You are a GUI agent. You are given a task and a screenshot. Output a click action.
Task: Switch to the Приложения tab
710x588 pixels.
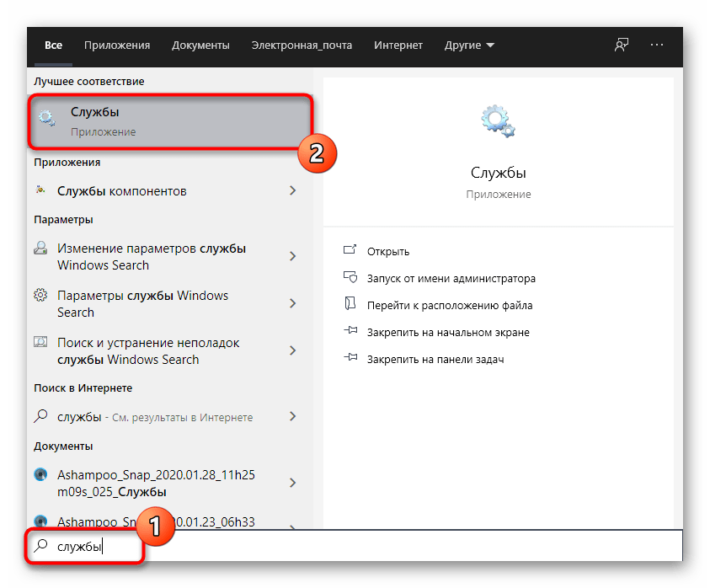(119, 45)
